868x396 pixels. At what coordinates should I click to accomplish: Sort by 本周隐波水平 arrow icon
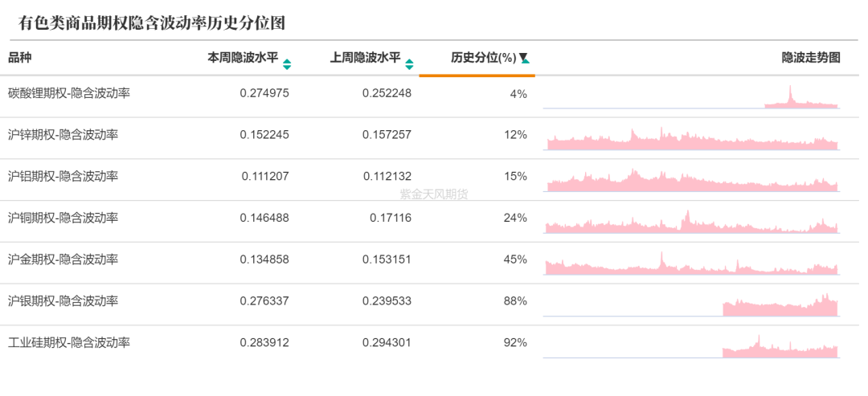click(x=287, y=65)
